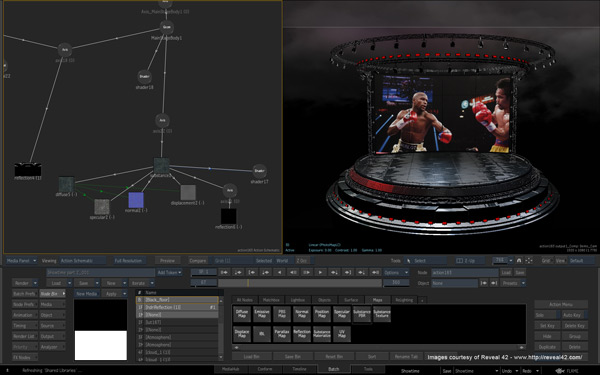
Task: Select the MainStageBody1 geom node
Action: click(166, 27)
